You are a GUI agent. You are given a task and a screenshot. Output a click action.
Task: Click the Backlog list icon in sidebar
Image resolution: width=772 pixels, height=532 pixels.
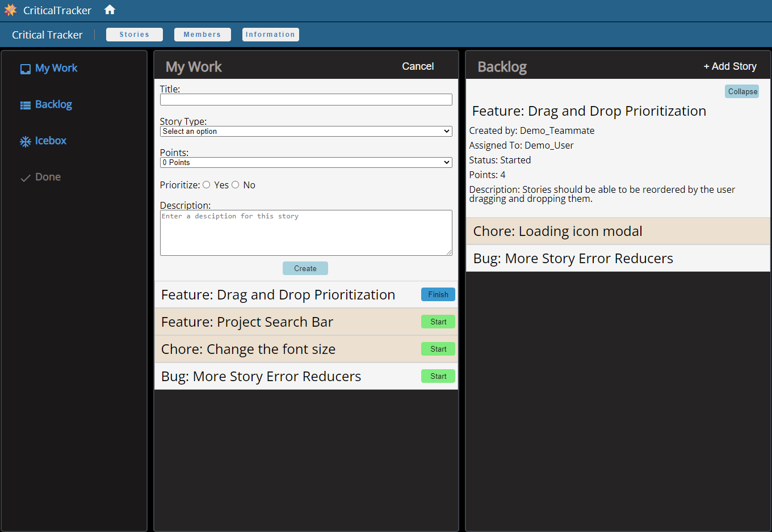click(25, 104)
